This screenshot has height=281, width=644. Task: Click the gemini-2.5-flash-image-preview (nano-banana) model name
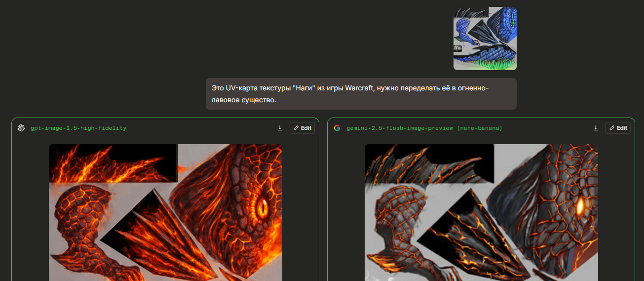click(x=424, y=128)
